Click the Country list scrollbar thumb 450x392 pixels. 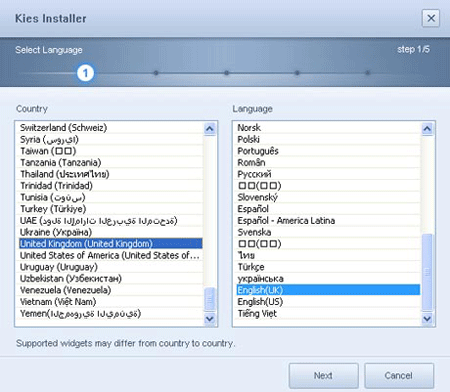pyautogui.click(x=210, y=300)
